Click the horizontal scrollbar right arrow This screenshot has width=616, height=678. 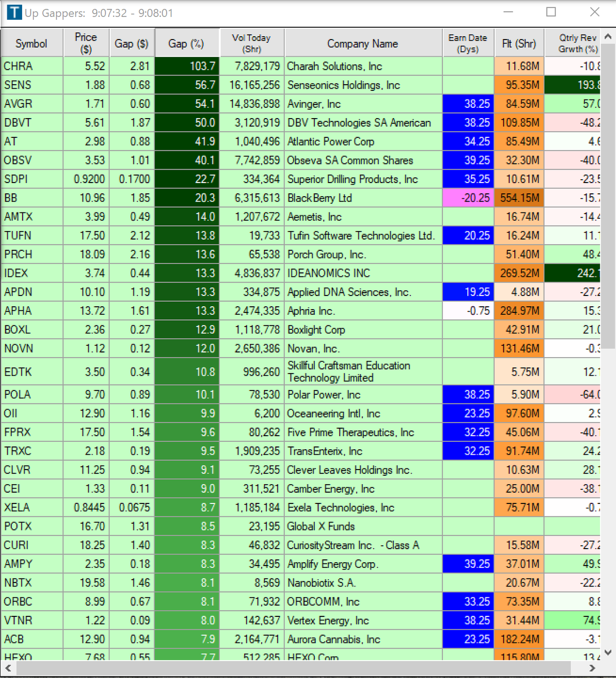[593, 668]
